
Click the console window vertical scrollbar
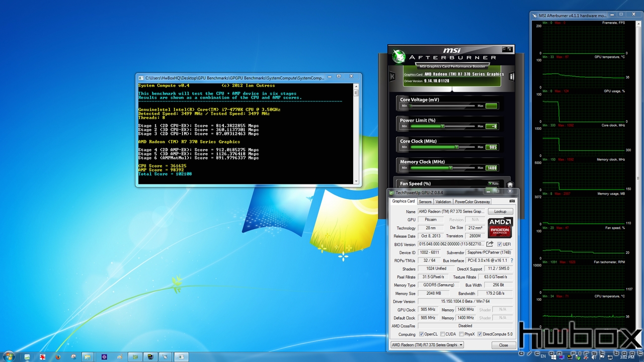pyautogui.click(x=357, y=133)
